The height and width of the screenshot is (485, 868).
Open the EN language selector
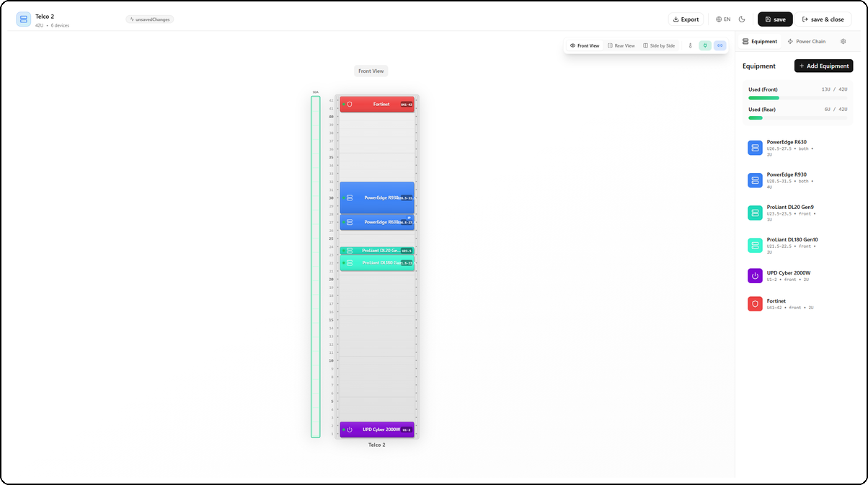[x=723, y=19]
